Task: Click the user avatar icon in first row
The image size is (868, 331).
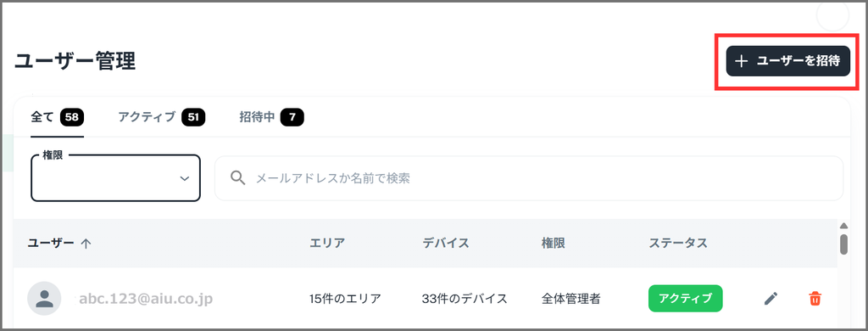Action: pos(44,299)
